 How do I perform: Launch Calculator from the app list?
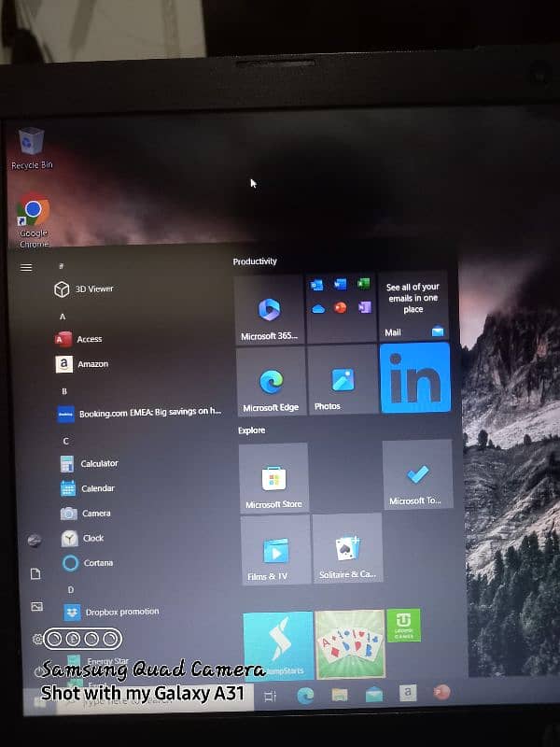[x=90, y=463]
